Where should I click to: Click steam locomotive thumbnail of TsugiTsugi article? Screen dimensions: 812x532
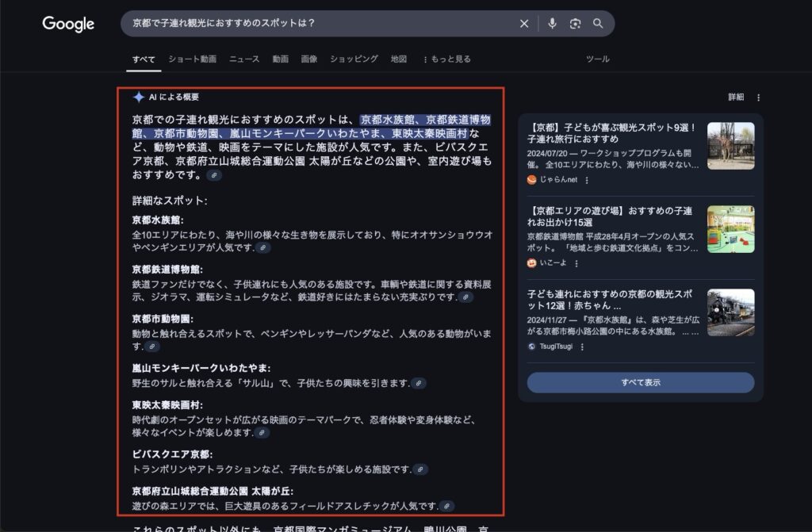[730, 313]
